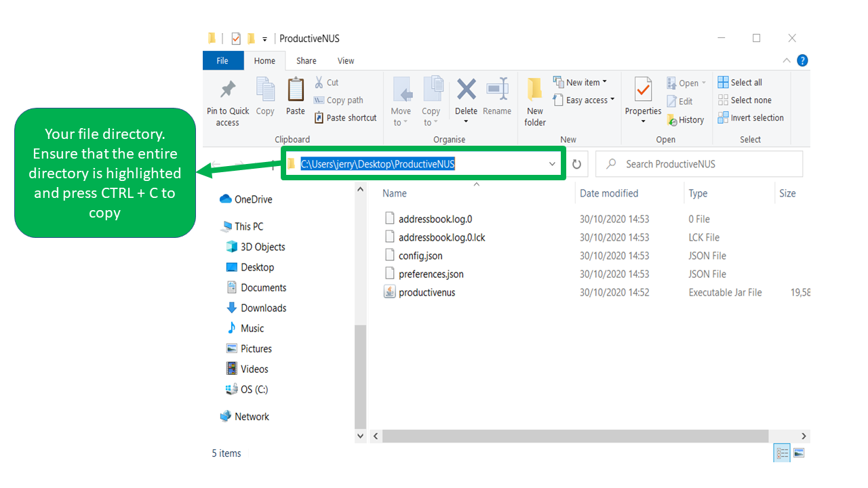Expand the Delete options arrow
The height and width of the screenshot is (488, 868).
click(x=466, y=122)
